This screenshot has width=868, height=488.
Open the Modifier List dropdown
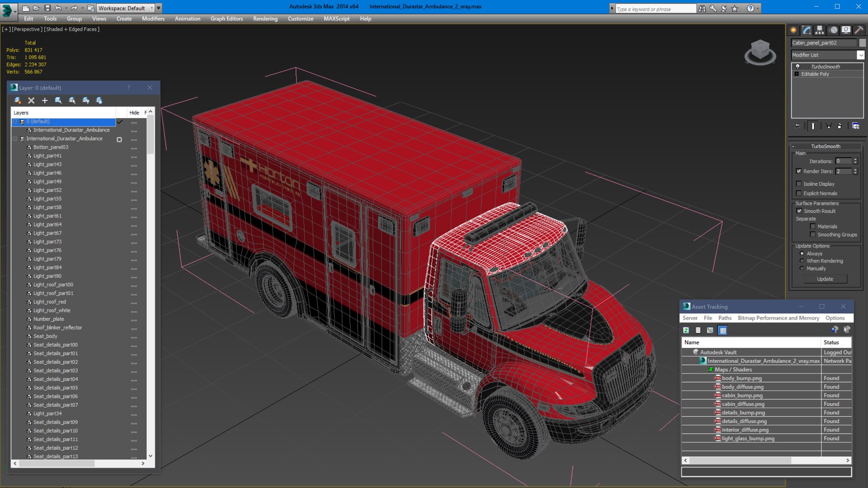(x=860, y=55)
